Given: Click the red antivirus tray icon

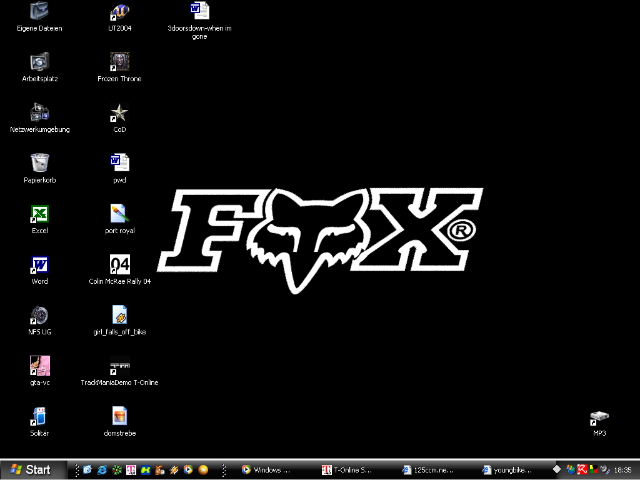Looking at the screenshot, I should [x=582, y=470].
